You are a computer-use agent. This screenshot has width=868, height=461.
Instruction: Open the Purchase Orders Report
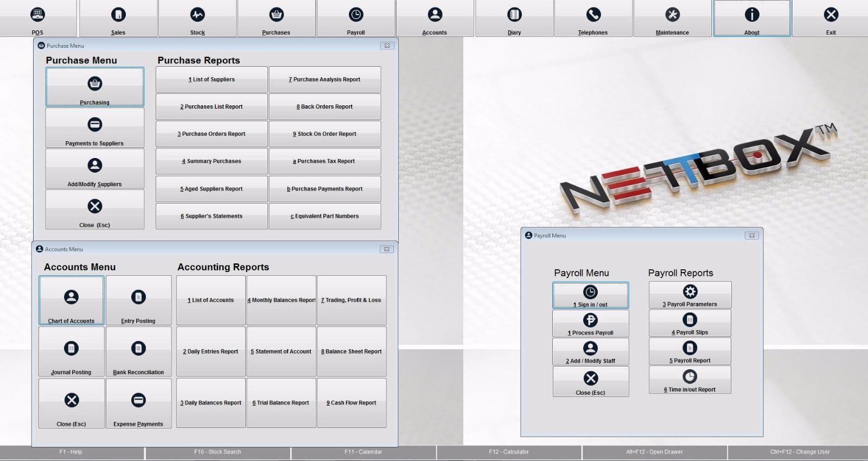click(x=212, y=134)
